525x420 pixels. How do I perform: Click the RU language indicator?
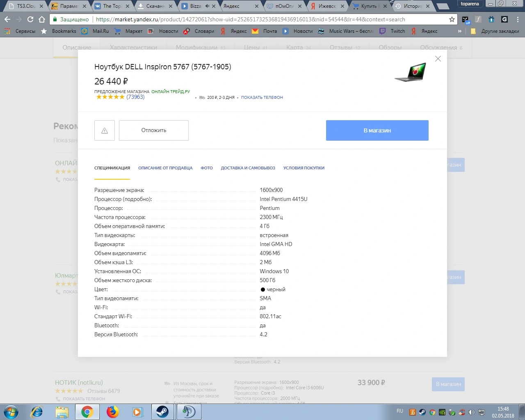(400, 411)
